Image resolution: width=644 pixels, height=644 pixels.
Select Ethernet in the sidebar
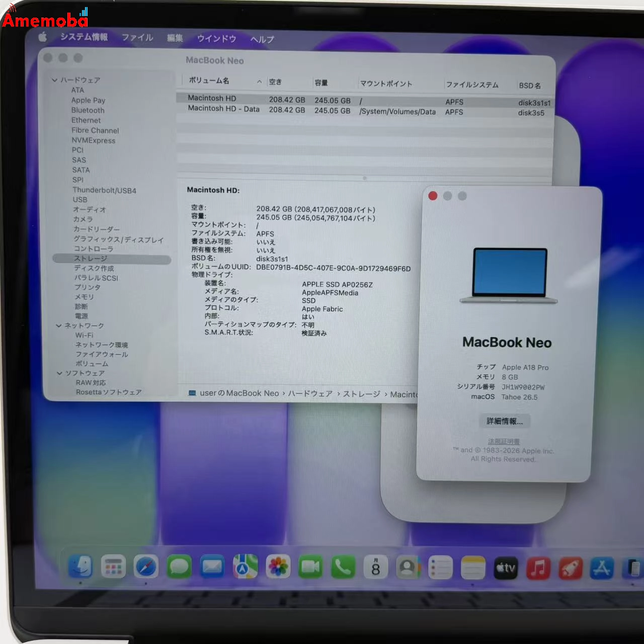point(86,120)
